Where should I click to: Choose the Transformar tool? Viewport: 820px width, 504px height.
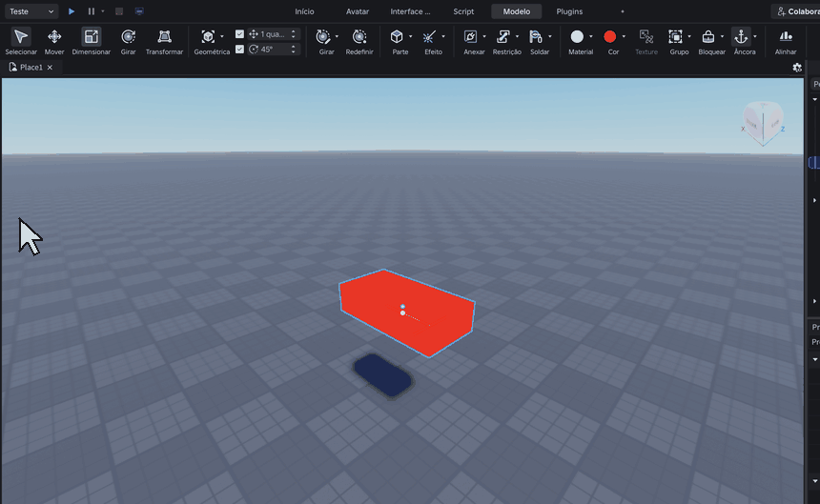[x=164, y=42]
